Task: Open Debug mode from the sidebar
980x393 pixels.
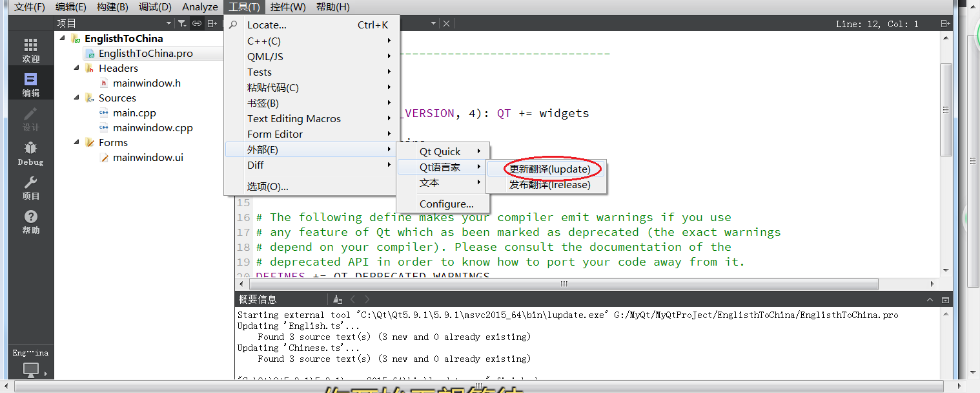Action: tap(30, 152)
